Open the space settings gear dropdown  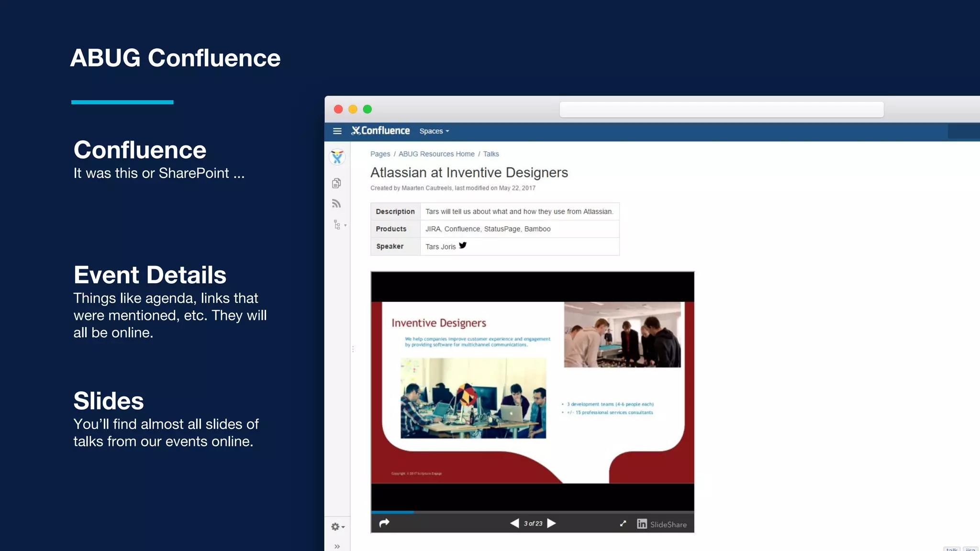(x=337, y=527)
